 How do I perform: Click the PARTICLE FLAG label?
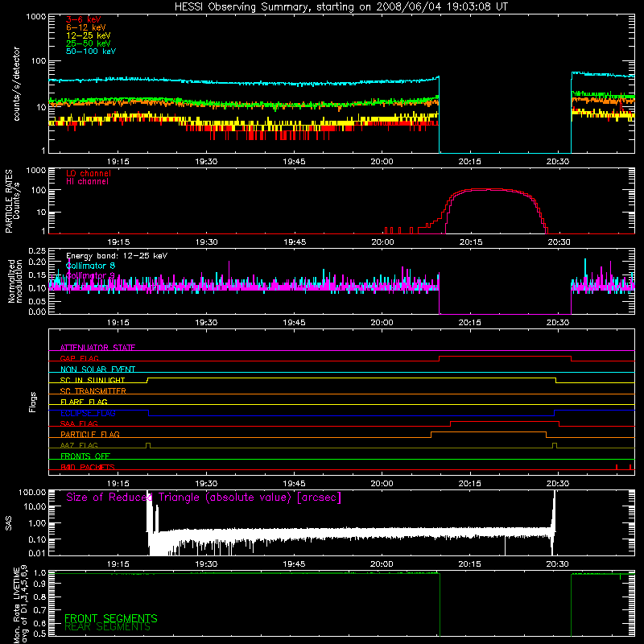[90, 434]
